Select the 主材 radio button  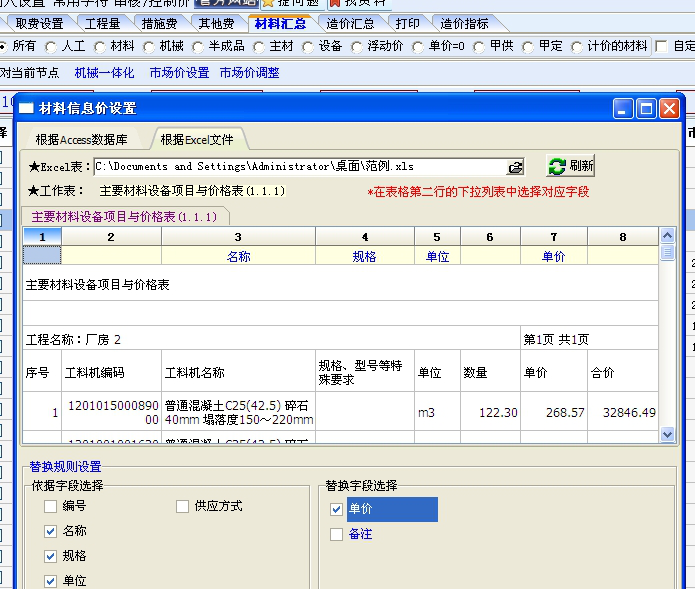(259, 47)
